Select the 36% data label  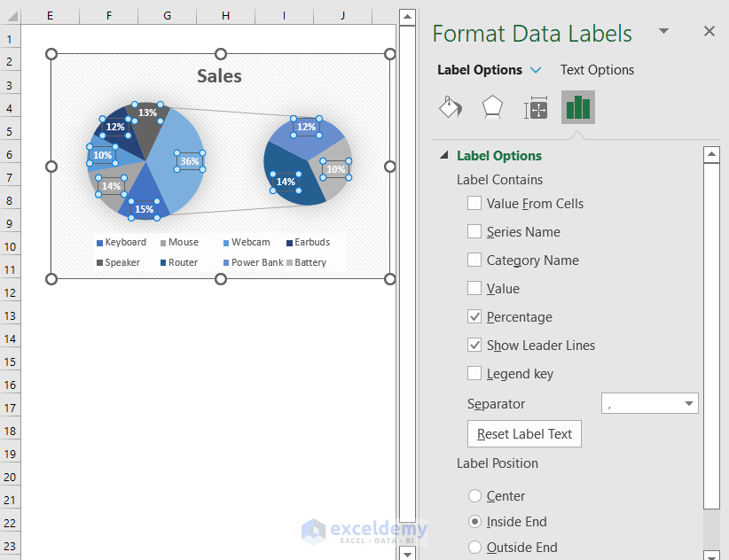pos(190,161)
